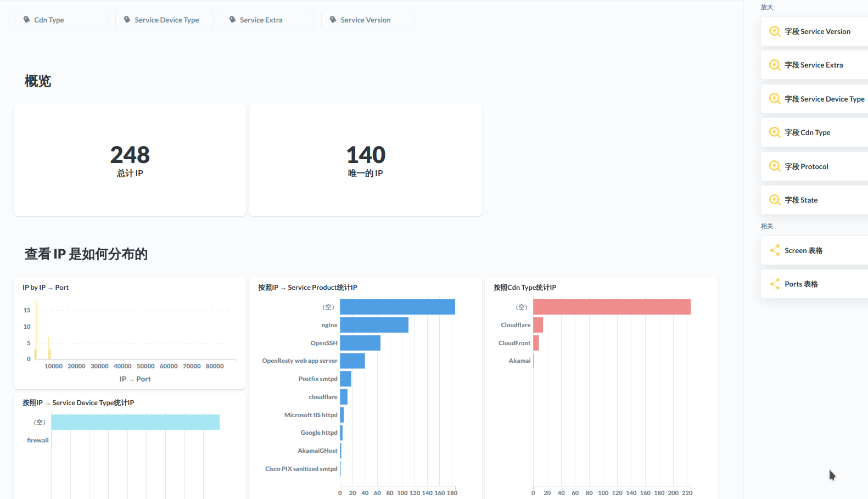Viewport: 868px width, 499px height.
Task: Click the 140 唯一的 IP card
Action: [x=366, y=160]
